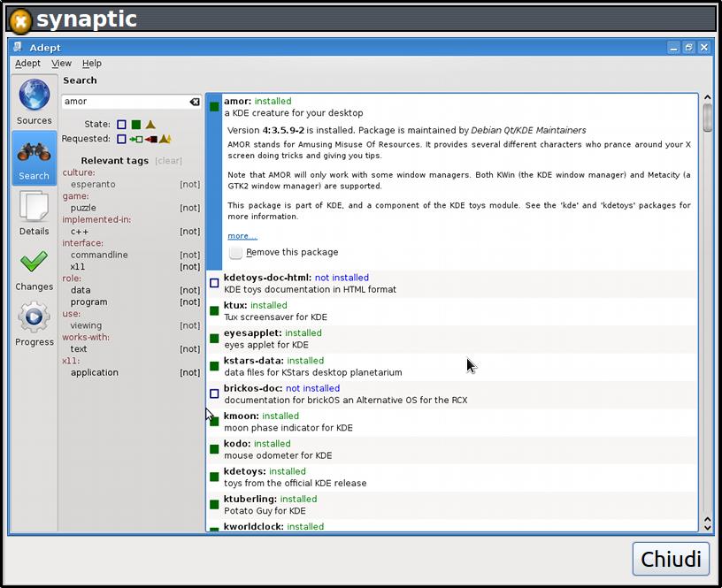Select the x11 tag under interface
The image size is (722, 588).
tap(77, 267)
